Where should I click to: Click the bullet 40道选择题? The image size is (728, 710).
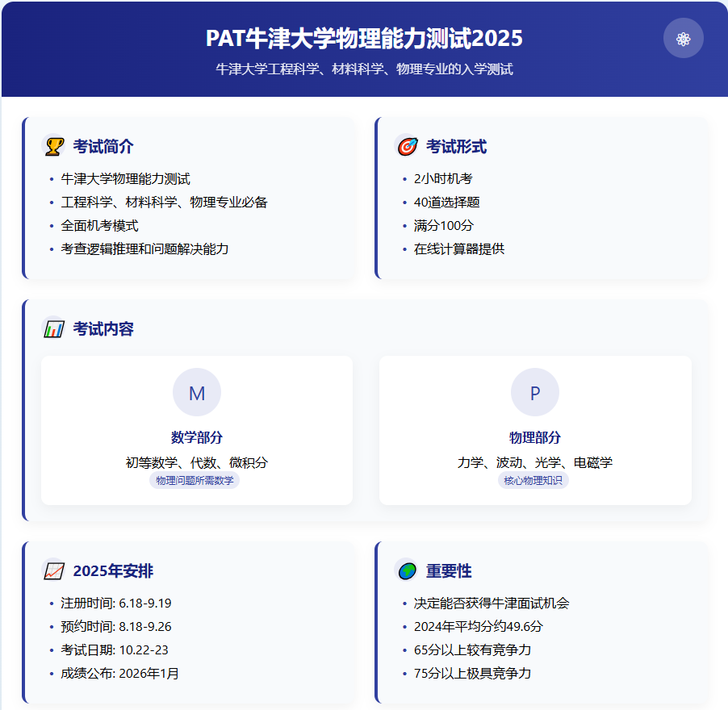point(446,202)
